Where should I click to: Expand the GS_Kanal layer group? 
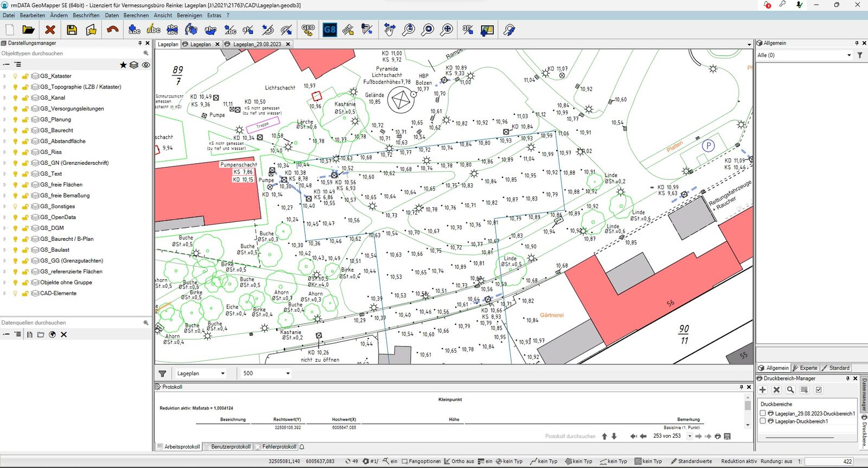click(x=5, y=98)
